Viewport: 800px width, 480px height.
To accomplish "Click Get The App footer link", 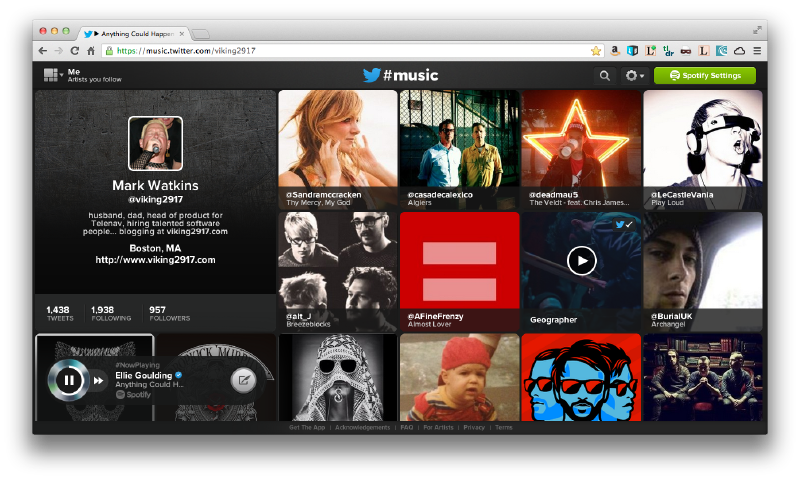I will coord(307,427).
